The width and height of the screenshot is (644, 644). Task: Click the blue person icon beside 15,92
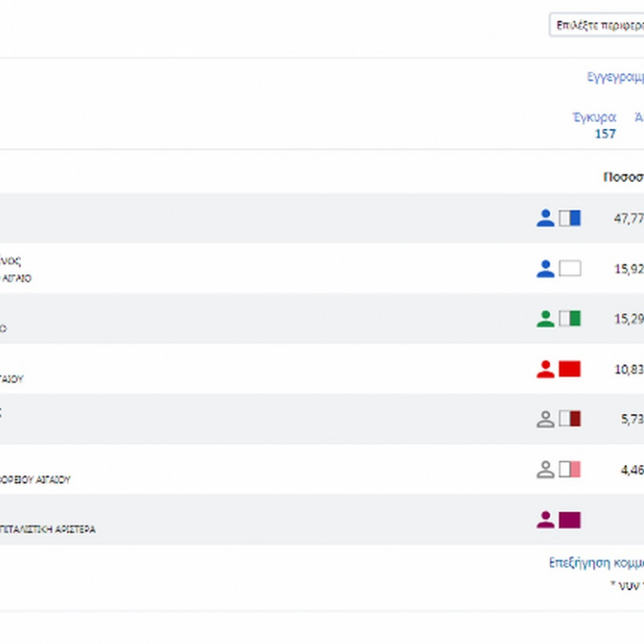[x=545, y=269]
